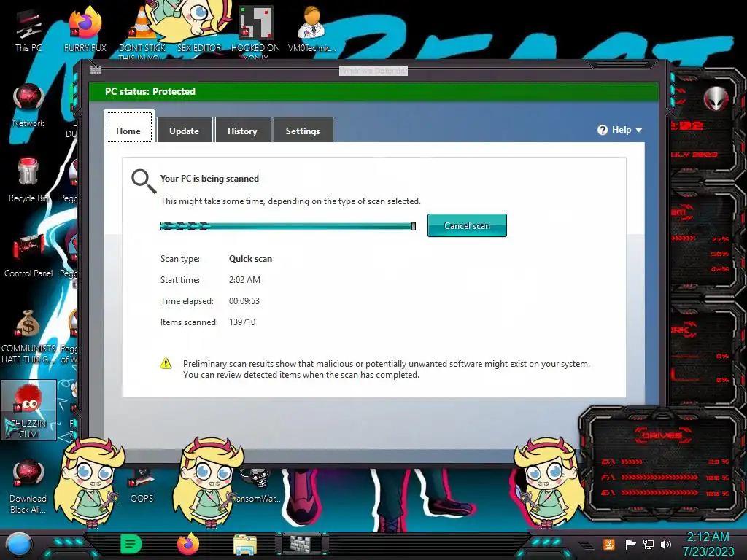
Task: Click the warning triangle next to preliminary results
Action: coord(166,363)
